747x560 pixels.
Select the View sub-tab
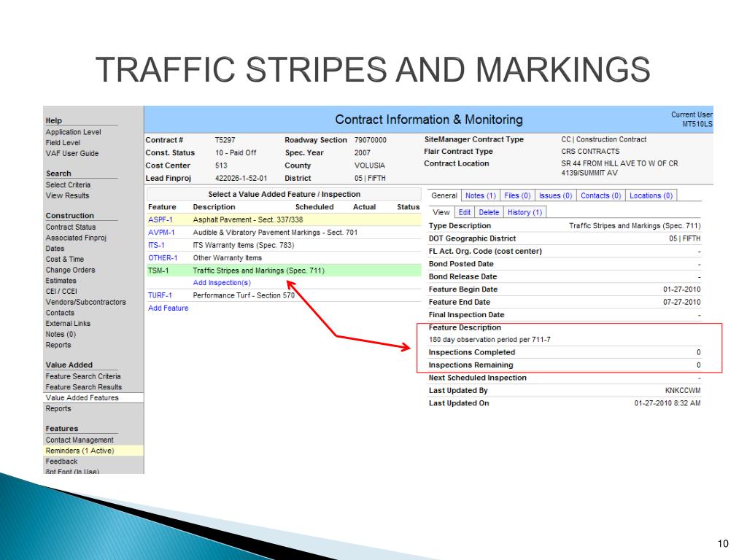point(441,212)
